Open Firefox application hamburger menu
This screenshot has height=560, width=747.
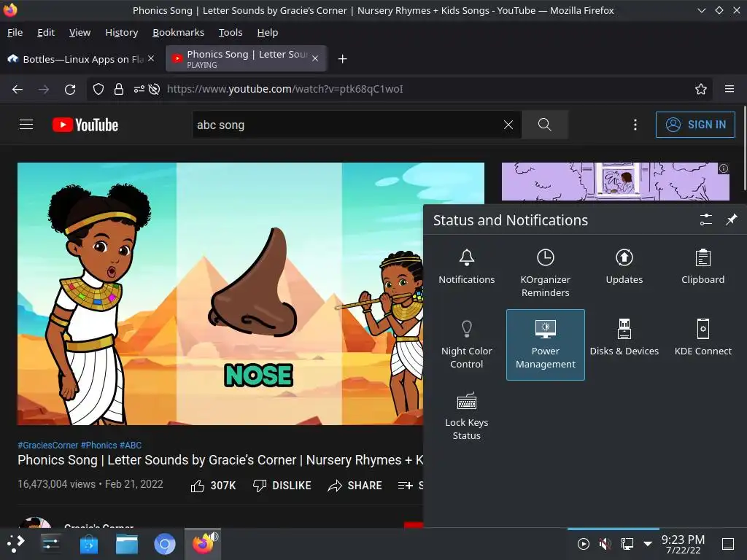[x=729, y=89]
